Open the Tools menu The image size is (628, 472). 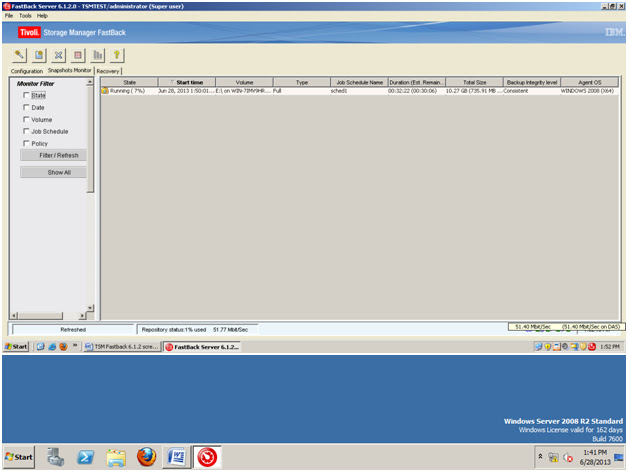[25, 16]
